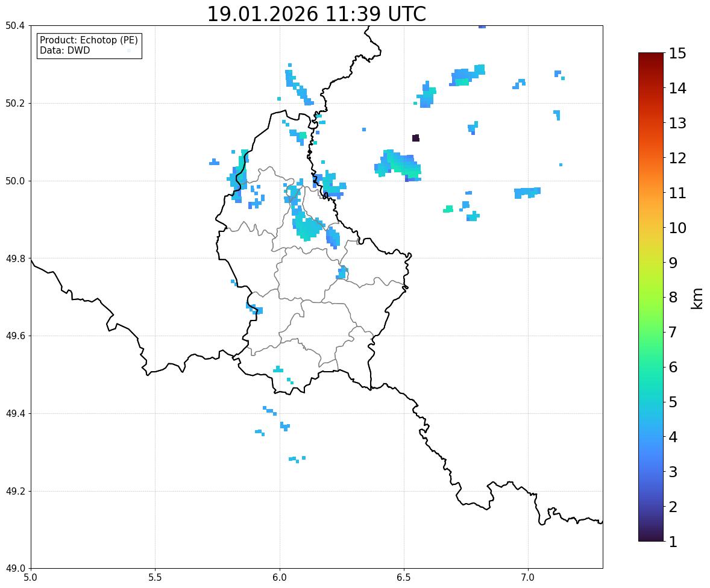Click the colorbar gradient scale

pos(651,297)
